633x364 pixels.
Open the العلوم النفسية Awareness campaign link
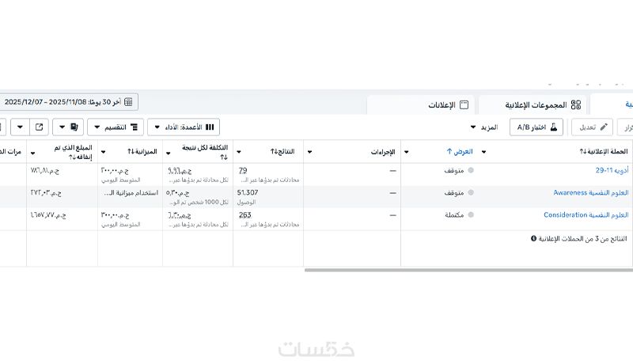point(590,193)
